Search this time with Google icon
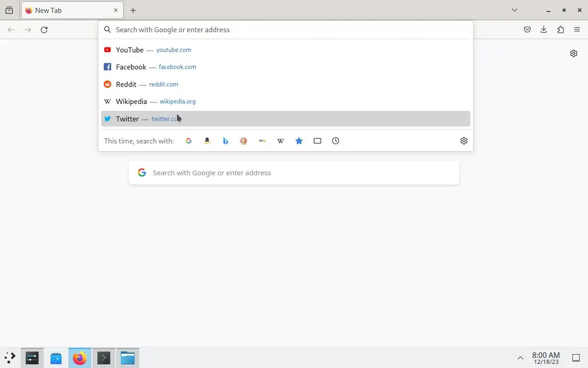This screenshot has width=588, height=368. point(189,141)
